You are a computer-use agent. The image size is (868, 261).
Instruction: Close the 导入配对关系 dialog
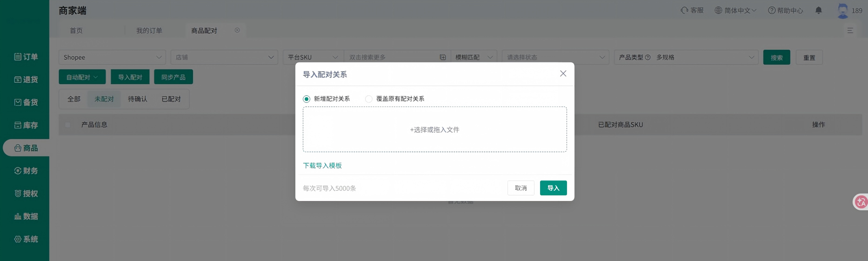point(563,74)
